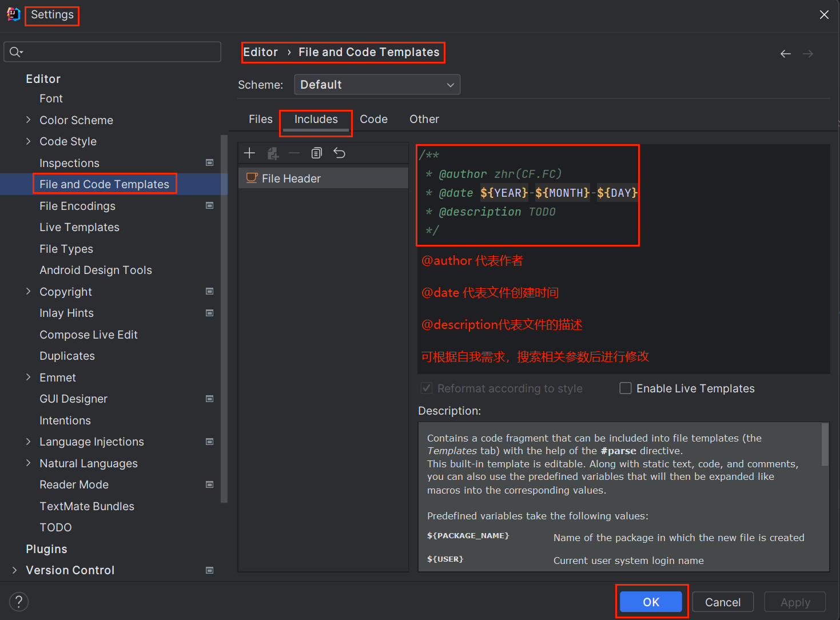840x620 pixels.
Task: Expand the Color Scheme tree node
Action: (x=29, y=120)
